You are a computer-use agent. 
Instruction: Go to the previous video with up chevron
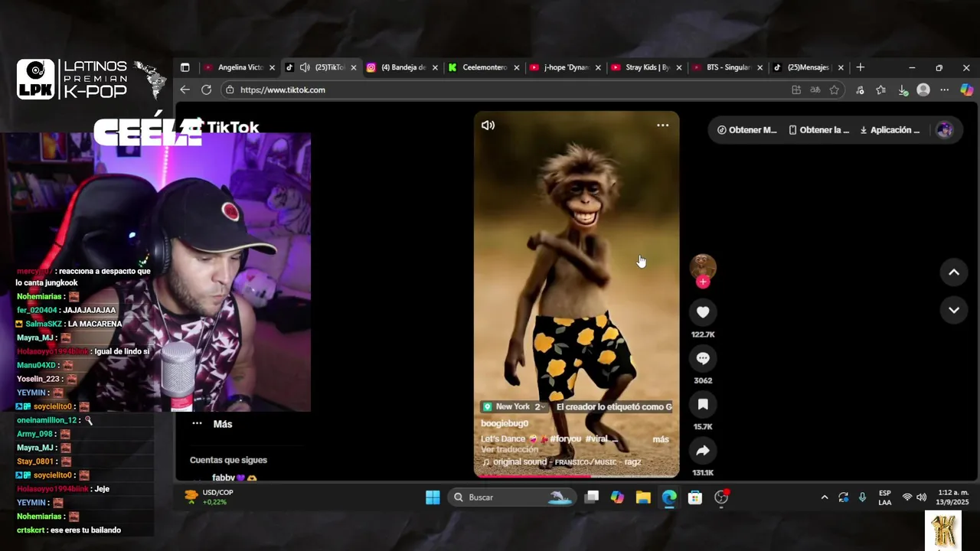point(954,272)
